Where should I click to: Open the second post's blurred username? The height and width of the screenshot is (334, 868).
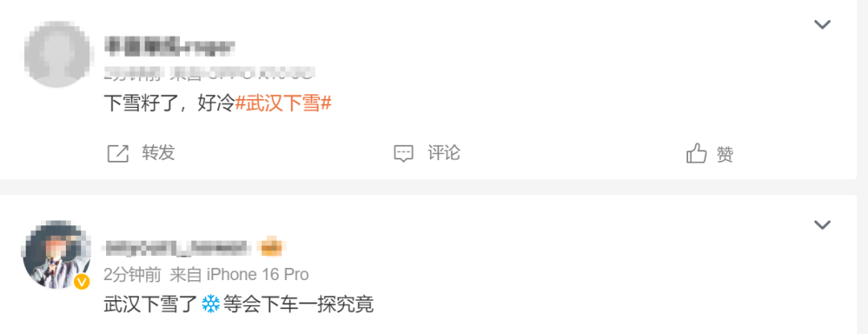pyautogui.click(x=178, y=248)
